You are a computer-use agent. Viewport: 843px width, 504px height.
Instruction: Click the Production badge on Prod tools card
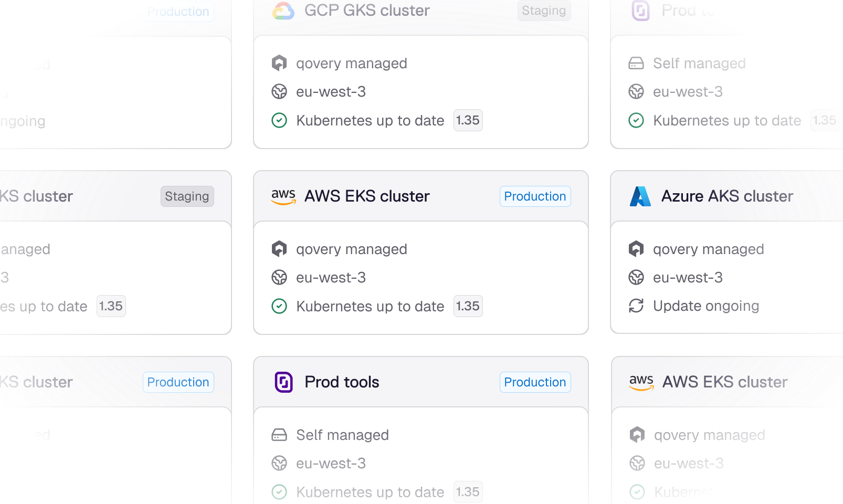coord(535,382)
